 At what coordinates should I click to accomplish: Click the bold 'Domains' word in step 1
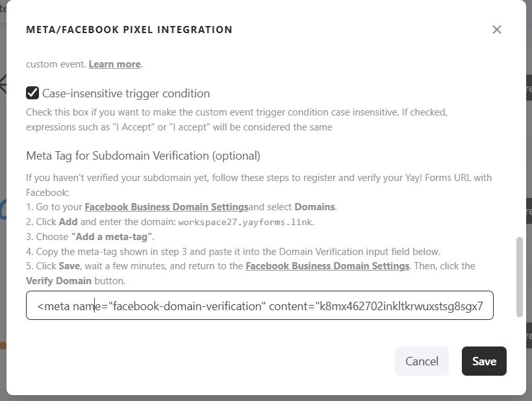[x=315, y=207]
